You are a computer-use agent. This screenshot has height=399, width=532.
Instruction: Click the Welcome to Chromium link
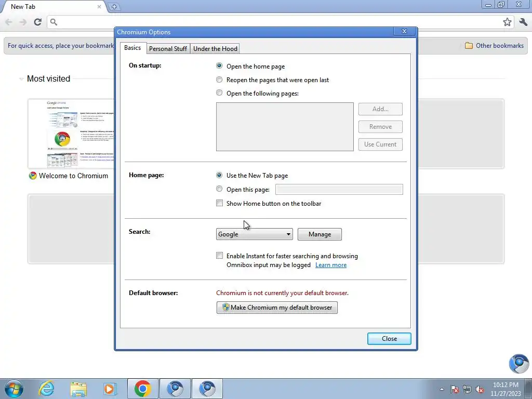(x=73, y=176)
